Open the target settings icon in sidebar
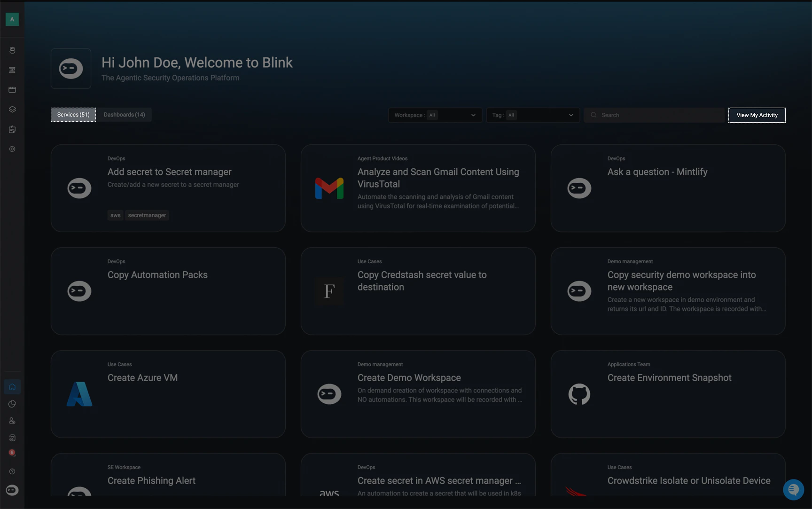Image resolution: width=812 pixels, height=509 pixels. (12, 149)
